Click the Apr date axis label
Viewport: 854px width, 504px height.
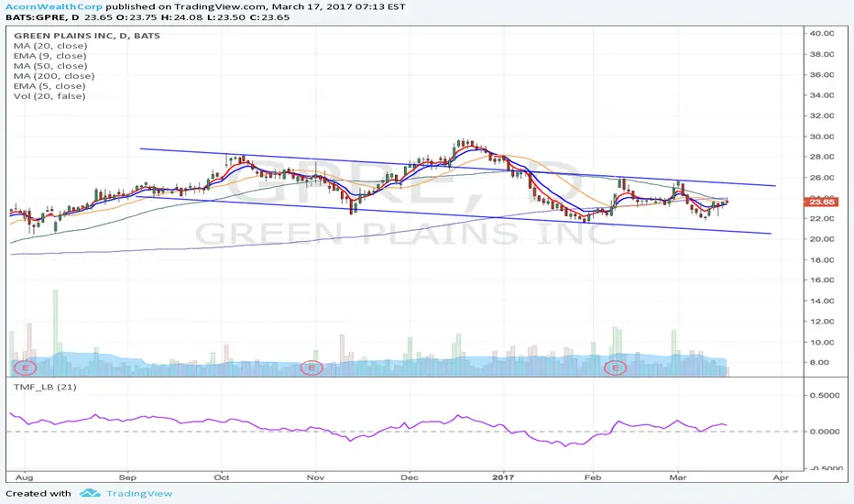coord(781,477)
